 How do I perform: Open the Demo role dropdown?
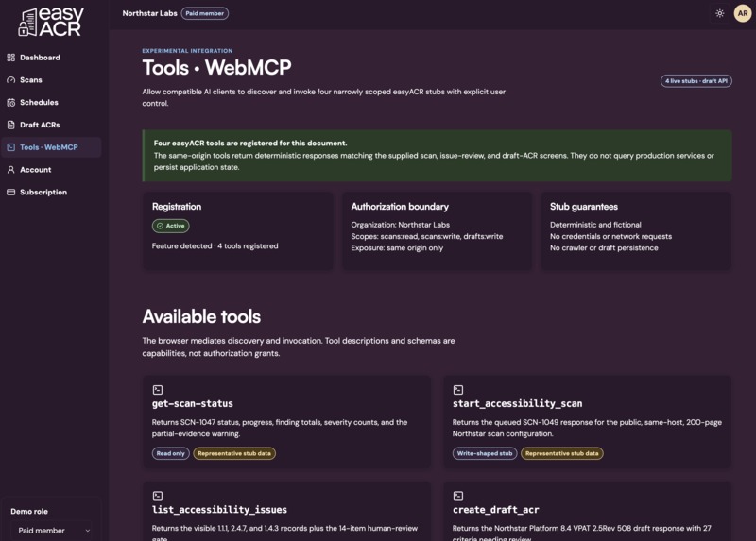[53, 531]
